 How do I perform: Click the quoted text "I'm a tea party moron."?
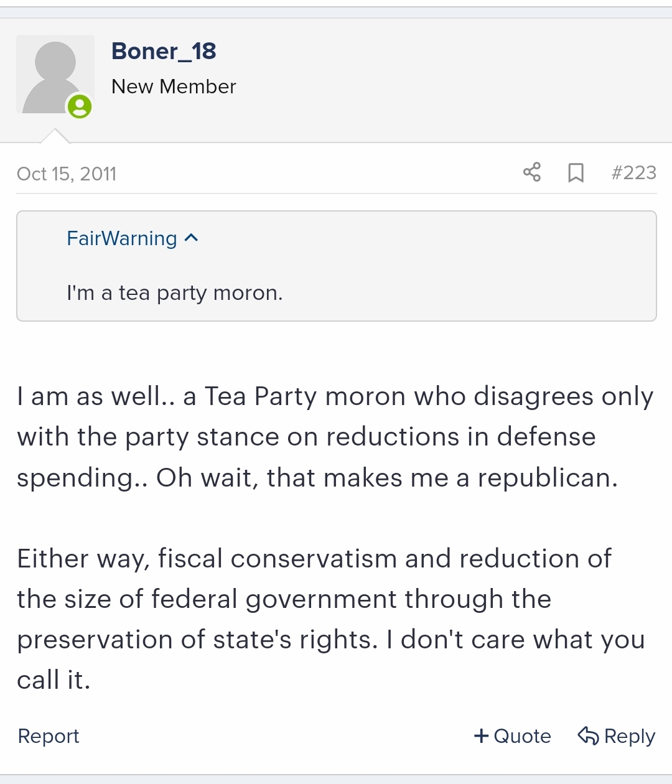click(x=175, y=292)
